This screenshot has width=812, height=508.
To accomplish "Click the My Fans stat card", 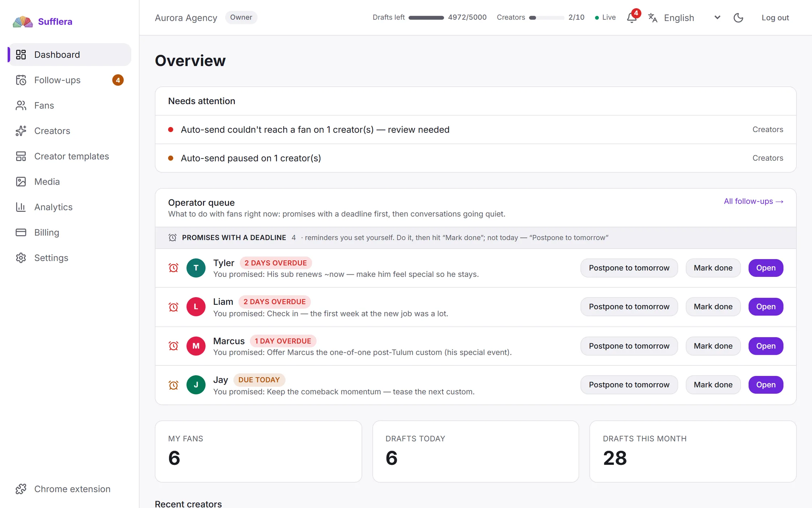I will tap(258, 451).
